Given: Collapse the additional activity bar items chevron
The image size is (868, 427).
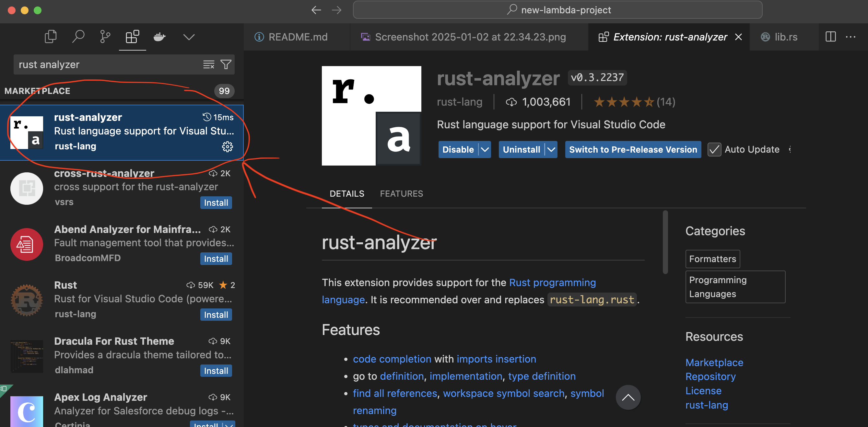Looking at the screenshot, I should click(x=189, y=37).
